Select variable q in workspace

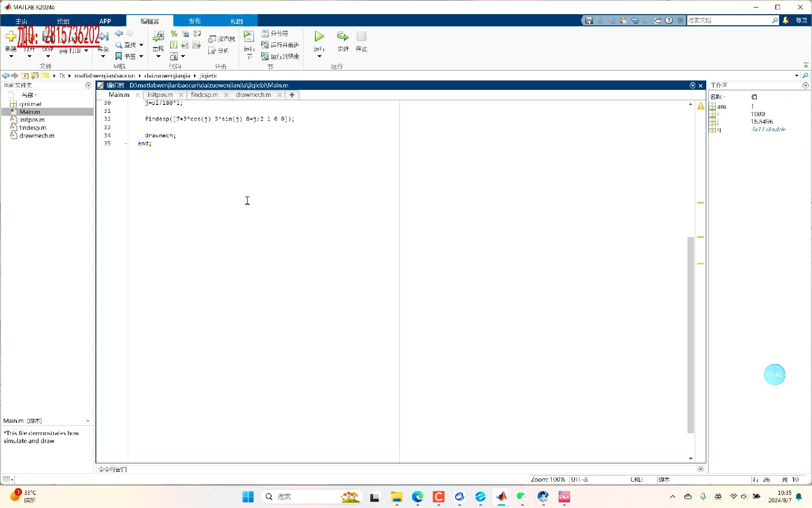tap(719, 129)
